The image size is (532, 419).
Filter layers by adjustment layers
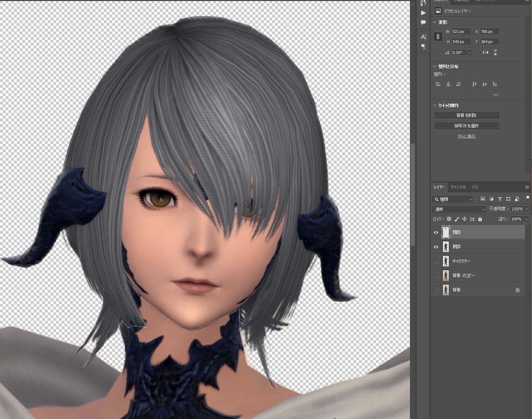(x=492, y=199)
